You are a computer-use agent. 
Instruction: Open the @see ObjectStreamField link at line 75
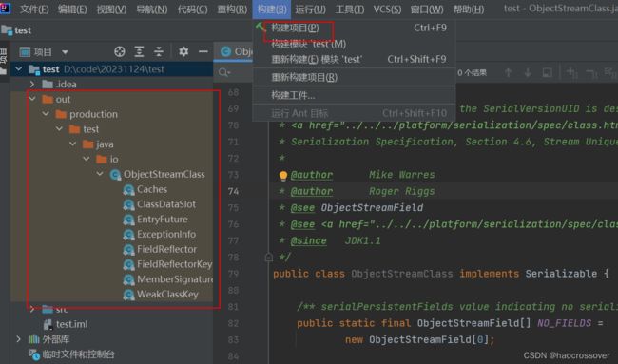tap(372, 207)
